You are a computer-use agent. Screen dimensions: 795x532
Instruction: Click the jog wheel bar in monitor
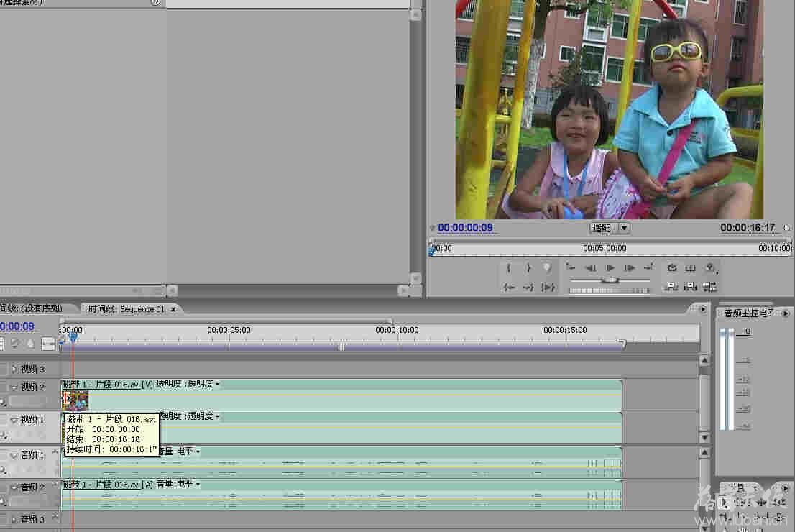[x=610, y=290]
